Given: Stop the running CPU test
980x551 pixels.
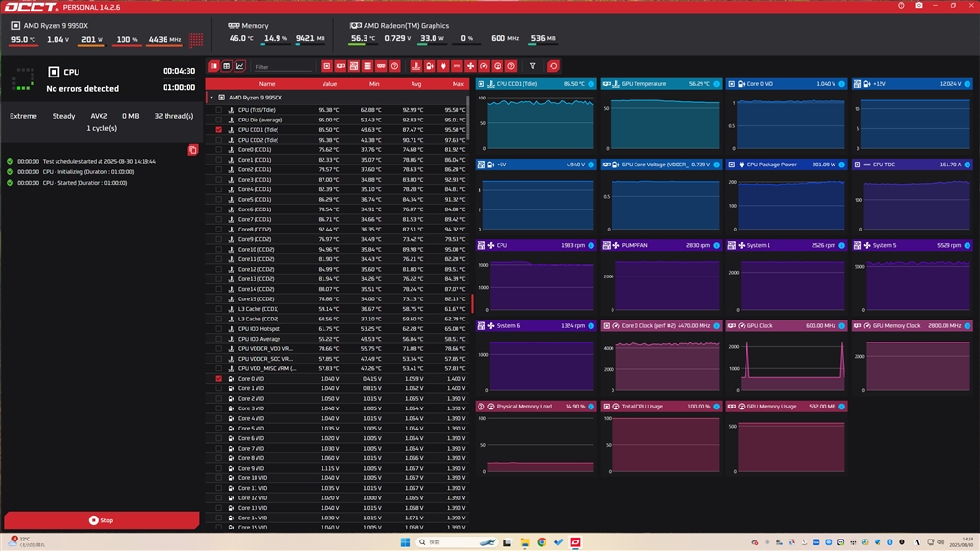Looking at the screenshot, I should tap(101, 520).
